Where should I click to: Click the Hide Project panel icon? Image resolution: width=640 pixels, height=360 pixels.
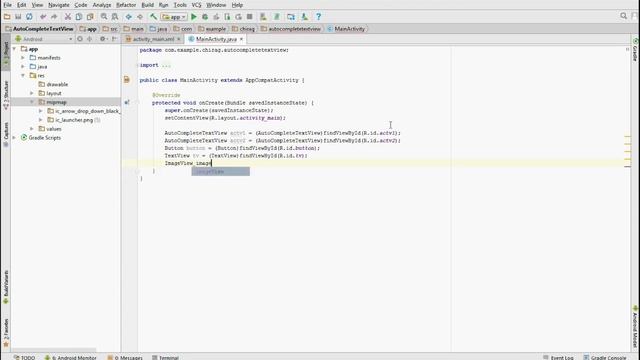(x=114, y=39)
